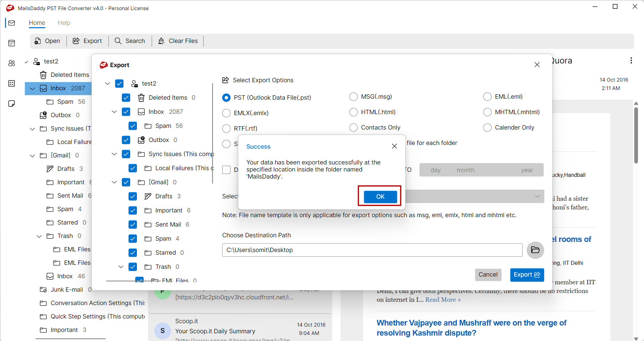The width and height of the screenshot is (644, 341).
Task: Select EMLX(.emlx) export format
Action: (x=227, y=113)
